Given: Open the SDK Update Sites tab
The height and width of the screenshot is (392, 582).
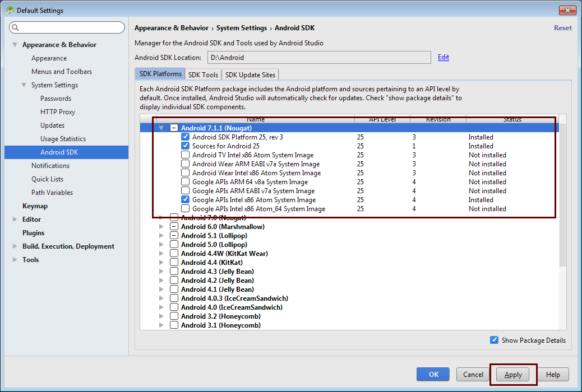Looking at the screenshot, I should tap(250, 74).
